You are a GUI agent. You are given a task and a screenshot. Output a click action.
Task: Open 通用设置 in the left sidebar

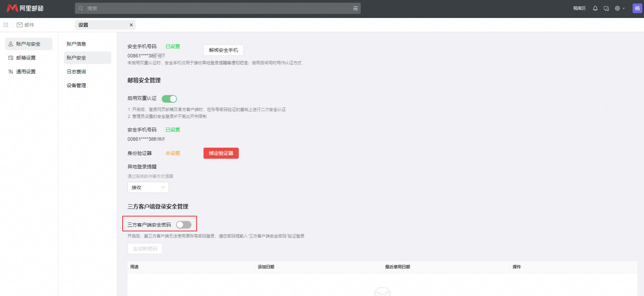[26, 72]
